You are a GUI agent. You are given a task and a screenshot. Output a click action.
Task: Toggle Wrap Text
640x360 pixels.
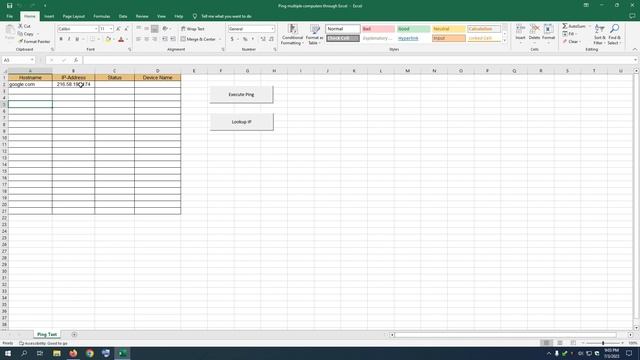click(x=193, y=29)
